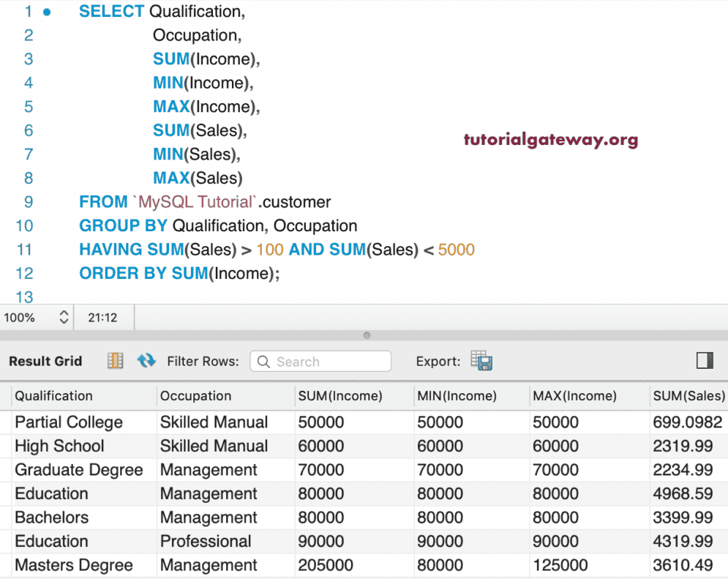The height and width of the screenshot is (579, 728).
Task: Click the export recordset icon
Action: [x=481, y=361]
